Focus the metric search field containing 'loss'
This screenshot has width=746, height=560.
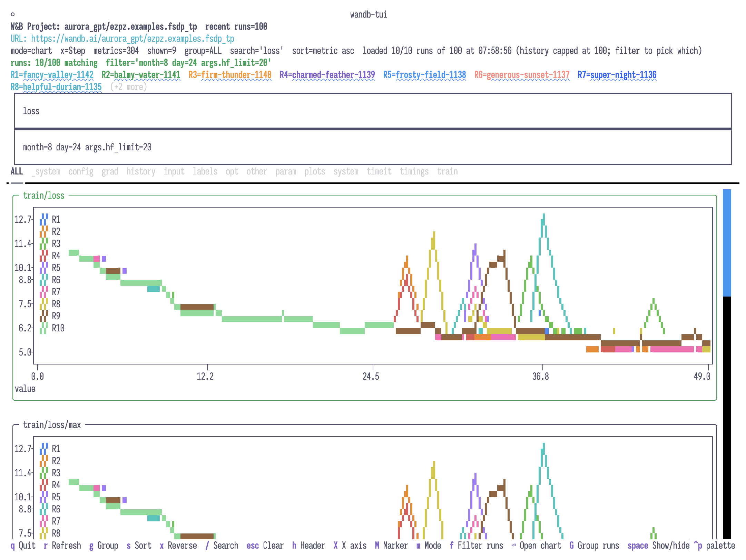click(x=373, y=111)
